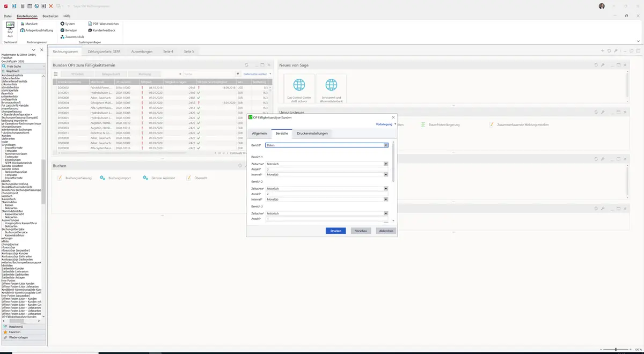Select OP-Fälligkeitsanalyse Kunden in the sidebar tree
This screenshot has height=354, width=644.
click(x=19, y=317)
